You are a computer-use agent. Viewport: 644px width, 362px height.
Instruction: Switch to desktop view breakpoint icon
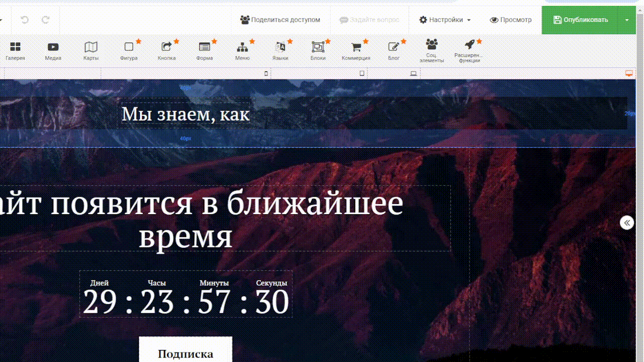(x=628, y=73)
